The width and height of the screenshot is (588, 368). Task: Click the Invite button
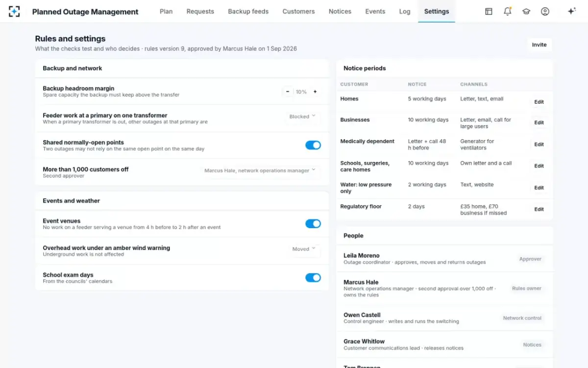(x=539, y=45)
